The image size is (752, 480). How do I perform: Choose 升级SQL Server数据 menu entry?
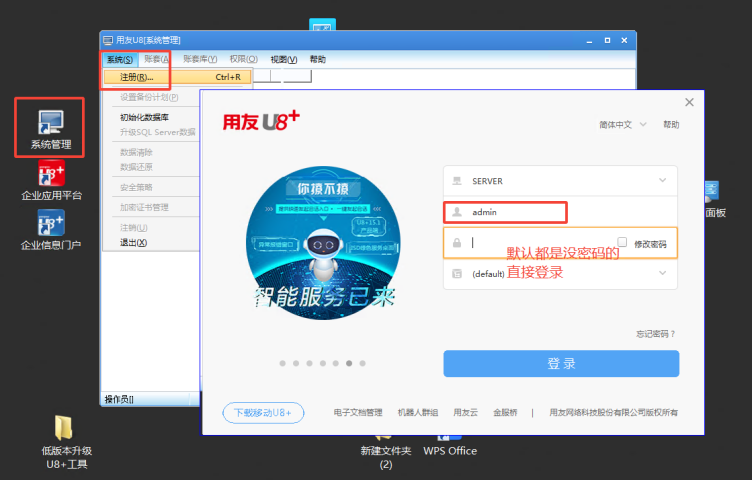click(x=158, y=132)
